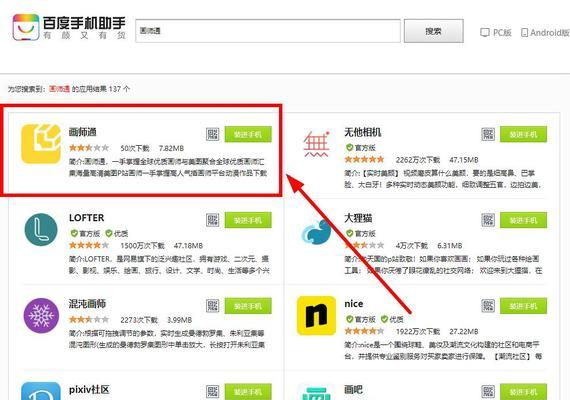Open the 画师通 app title link
570x400 pixels.
click(83, 132)
